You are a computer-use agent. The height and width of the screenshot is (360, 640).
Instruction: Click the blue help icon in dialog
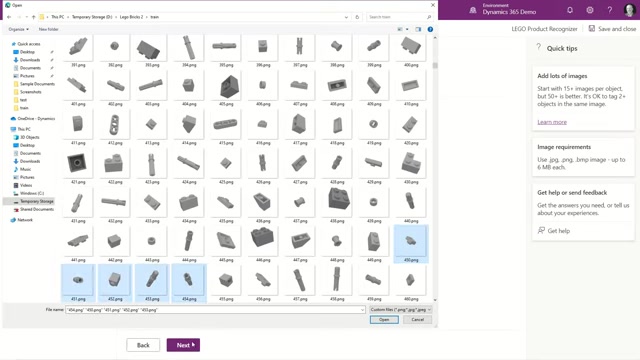point(430,29)
